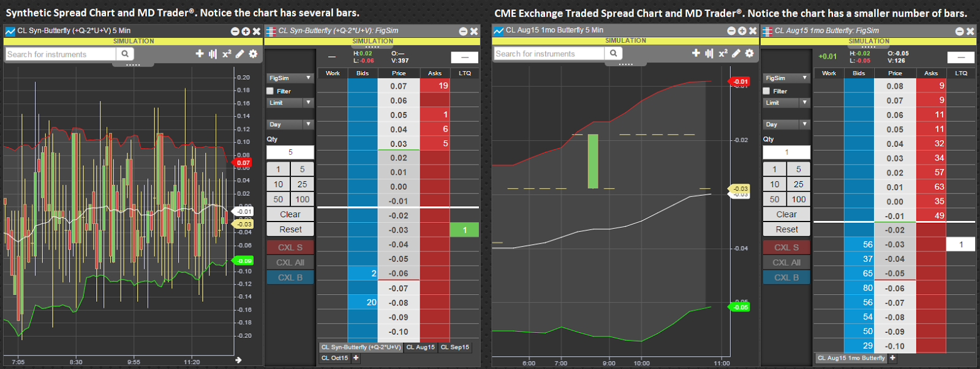This screenshot has height=369, width=980.
Task: Click the add (+) icon in Syn-Butterfly chart toolbar
Action: click(x=199, y=54)
